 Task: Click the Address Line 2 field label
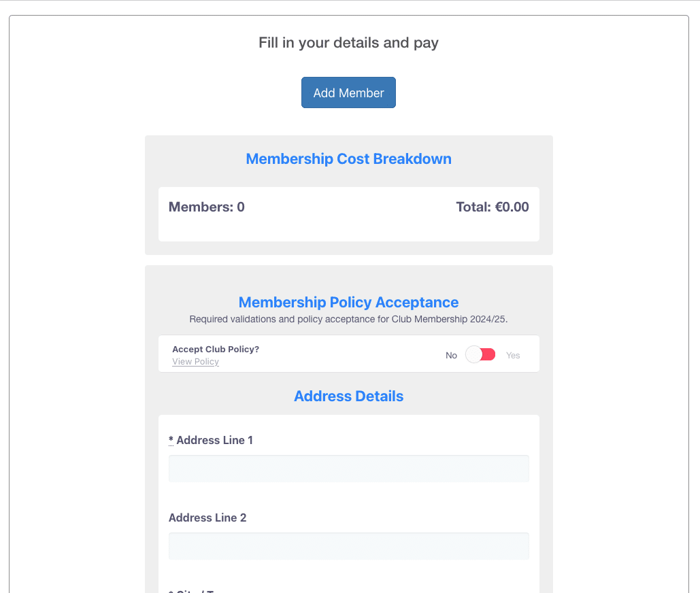pyautogui.click(x=207, y=518)
